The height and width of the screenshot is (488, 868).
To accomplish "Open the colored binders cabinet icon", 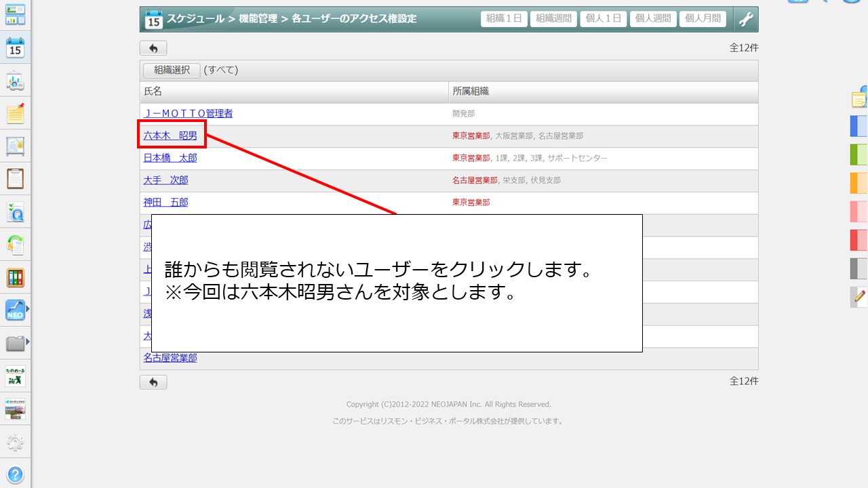I will [x=15, y=277].
